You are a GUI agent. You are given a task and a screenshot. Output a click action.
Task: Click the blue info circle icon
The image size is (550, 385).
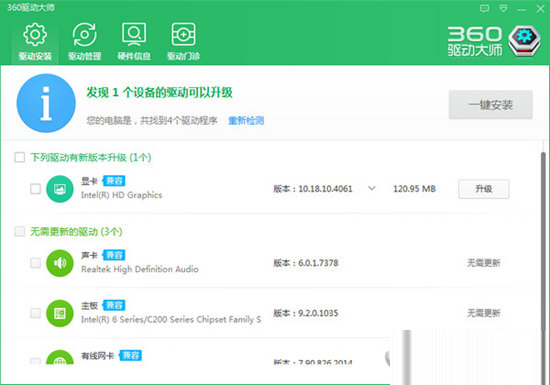pyautogui.click(x=46, y=103)
